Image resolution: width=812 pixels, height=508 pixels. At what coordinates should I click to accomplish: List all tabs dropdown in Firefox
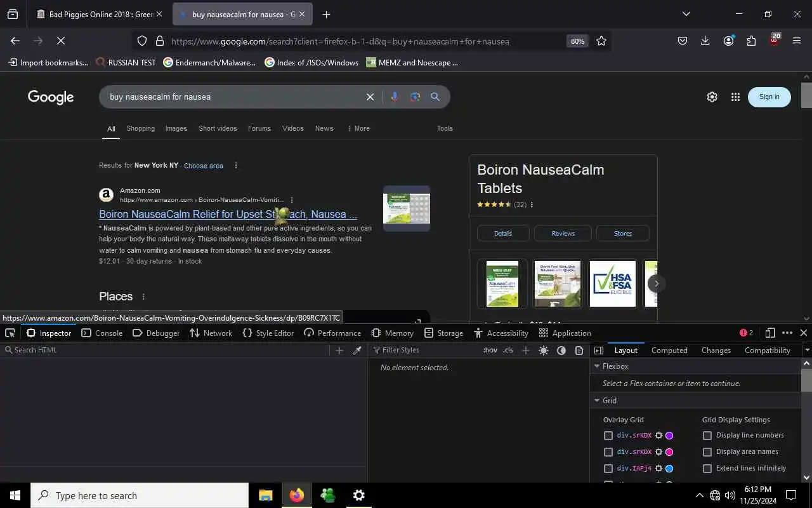pos(686,14)
